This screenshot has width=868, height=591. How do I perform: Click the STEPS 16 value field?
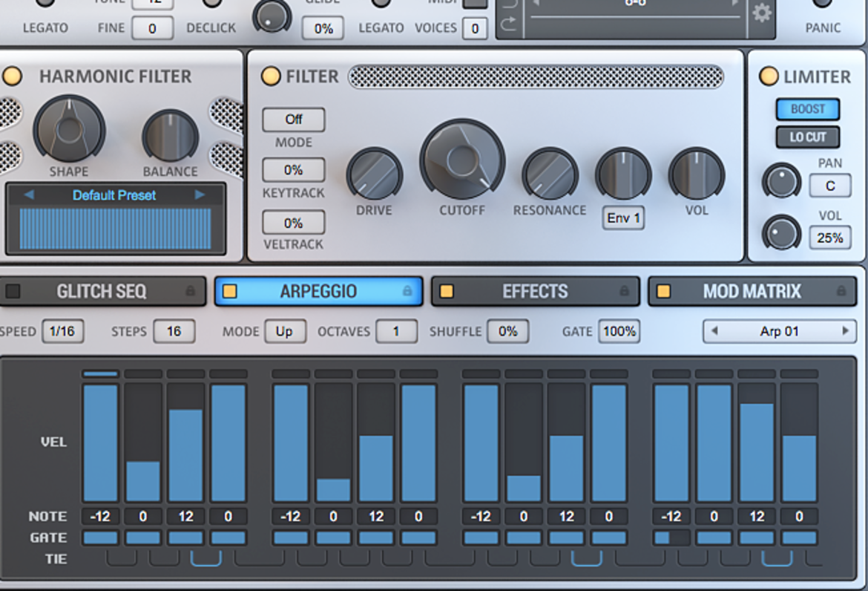[174, 331]
